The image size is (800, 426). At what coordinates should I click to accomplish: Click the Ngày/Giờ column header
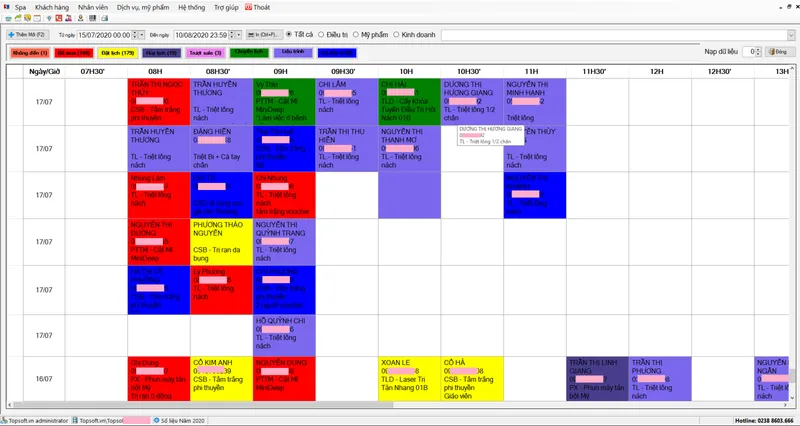coord(44,71)
